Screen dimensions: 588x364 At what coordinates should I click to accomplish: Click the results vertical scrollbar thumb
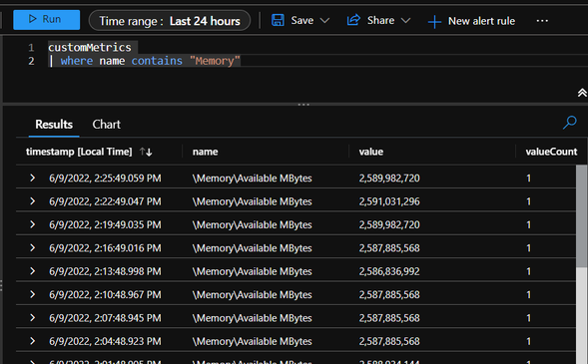582,216
